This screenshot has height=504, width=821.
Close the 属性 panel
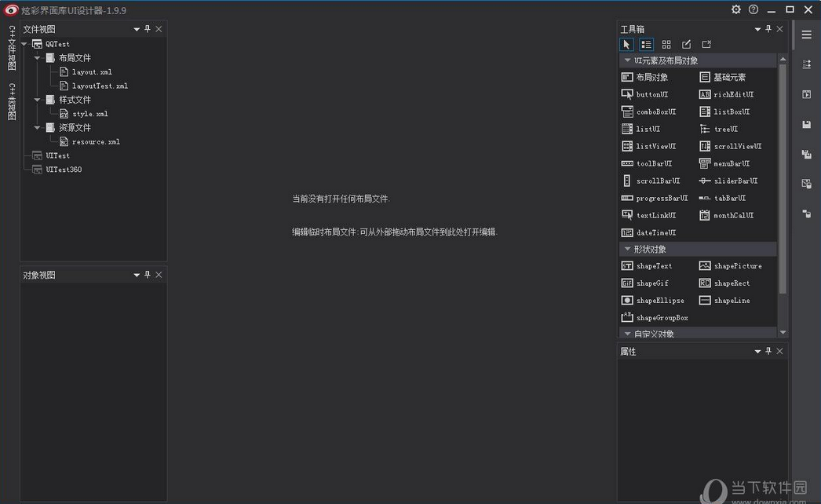779,352
